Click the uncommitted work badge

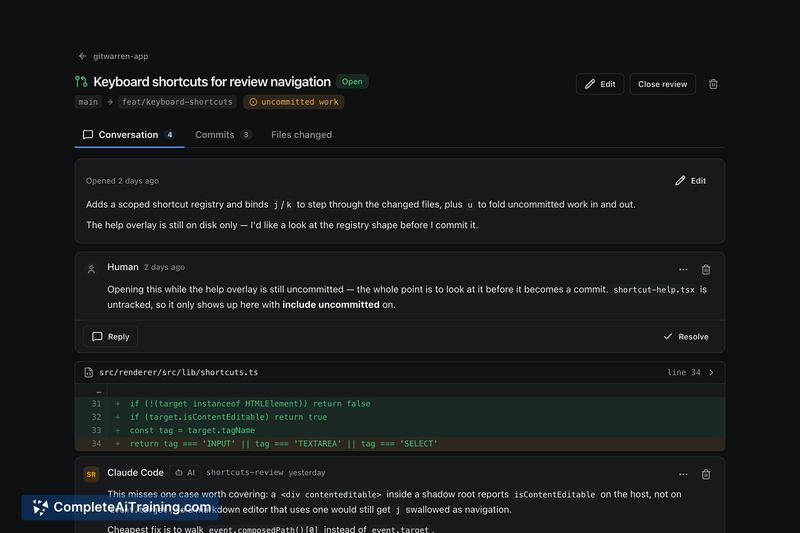(294, 102)
